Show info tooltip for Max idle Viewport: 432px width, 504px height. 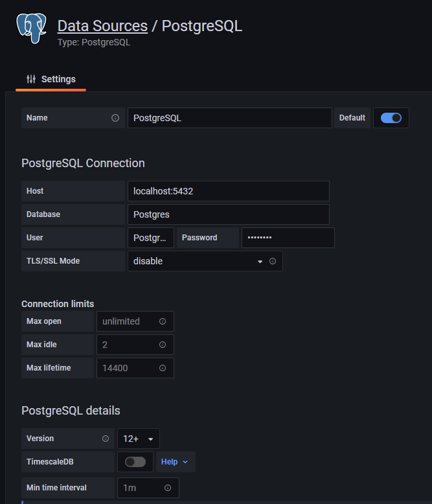coord(163,345)
